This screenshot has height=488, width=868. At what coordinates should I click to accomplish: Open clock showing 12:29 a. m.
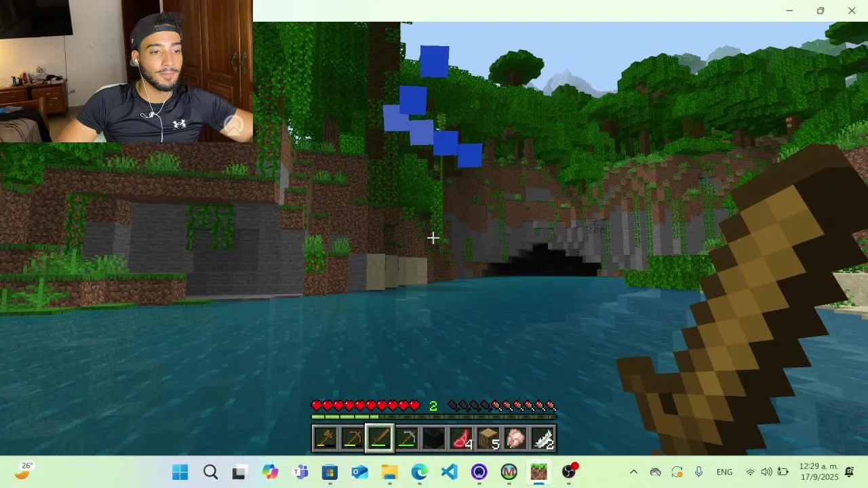(818, 472)
